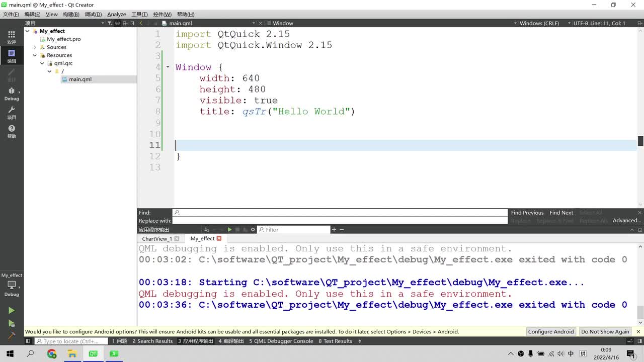This screenshot has height=362, width=644.
Task: Click Configure Android button
Action: [551, 332]
